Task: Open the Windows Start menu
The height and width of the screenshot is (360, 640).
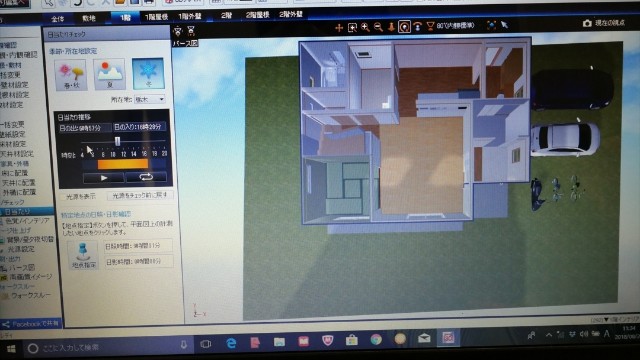Action: coord(11,349)
